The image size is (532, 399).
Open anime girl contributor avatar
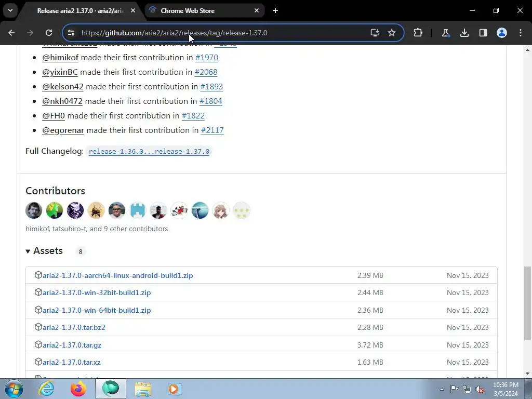coord(221,210)
